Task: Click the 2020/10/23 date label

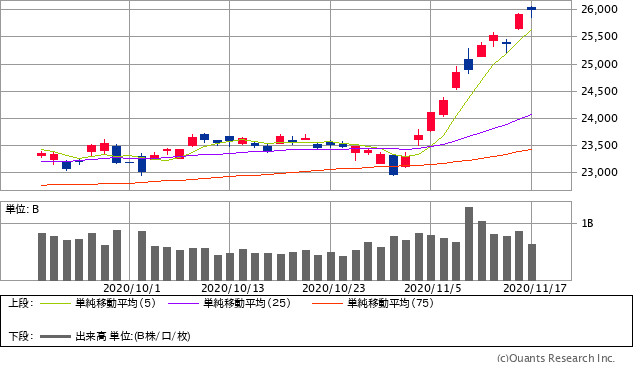Action: (x=333, y=288)
